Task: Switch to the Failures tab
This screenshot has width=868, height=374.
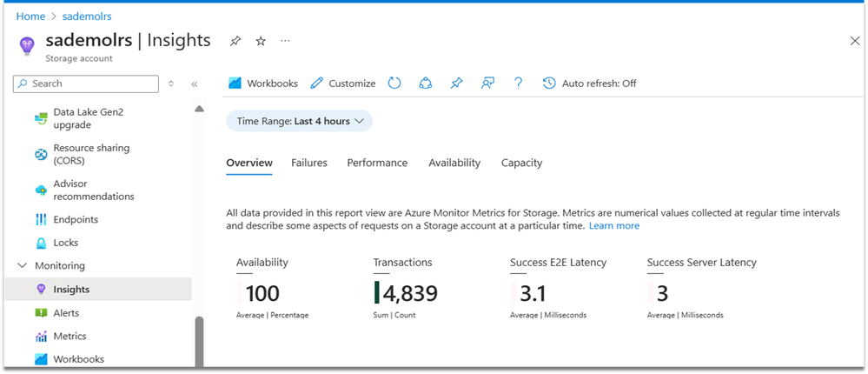Action: tap(309, 163)
